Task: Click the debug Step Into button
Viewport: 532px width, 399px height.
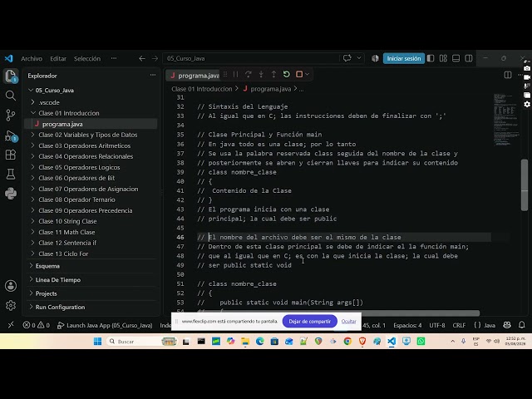Action: click(x=261, y=74)
